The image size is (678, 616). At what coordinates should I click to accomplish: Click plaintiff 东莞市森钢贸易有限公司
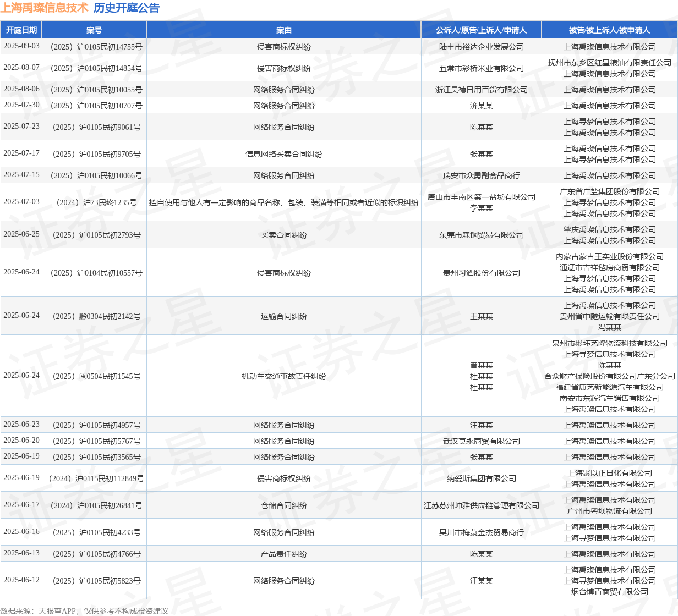[x=482, y=235]
